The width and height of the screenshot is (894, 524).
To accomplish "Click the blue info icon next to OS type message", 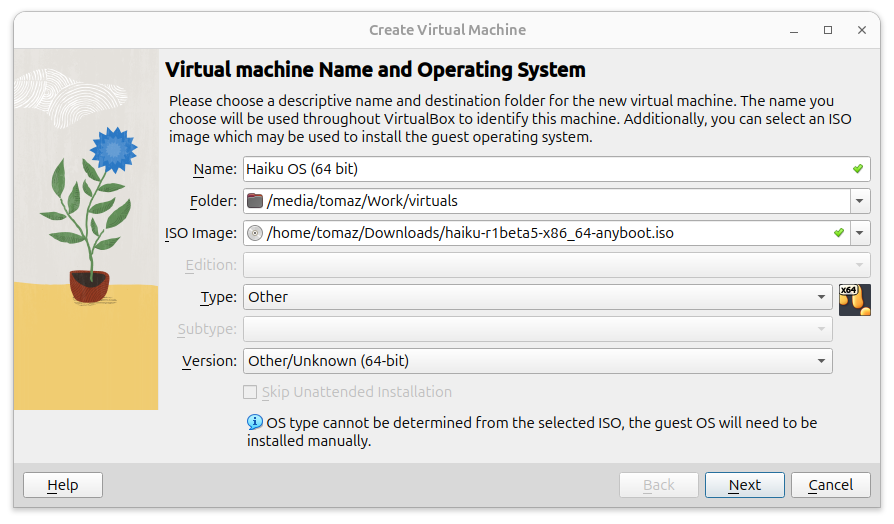I will click(x=254, y=422).
